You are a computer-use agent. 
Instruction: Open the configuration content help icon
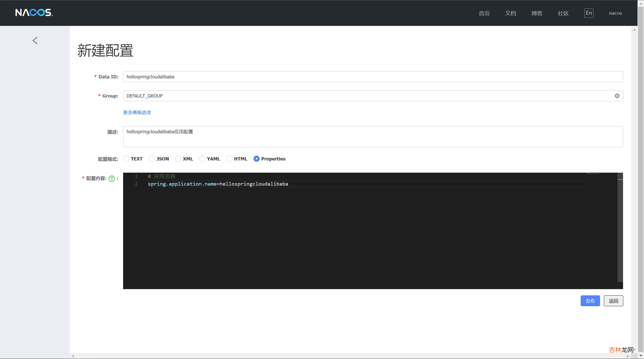pyautogui.click(x=112, y=179)
